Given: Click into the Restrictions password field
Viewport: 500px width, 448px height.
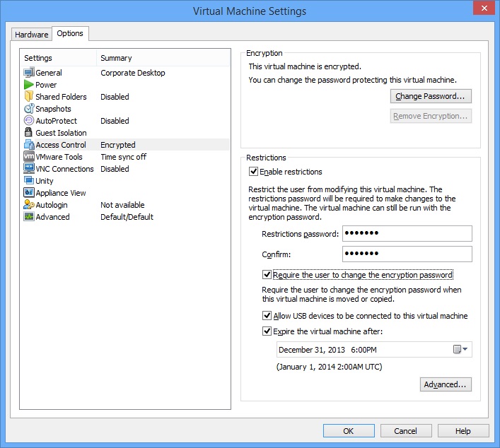Looking at the screenshot, I should [407, 234].
